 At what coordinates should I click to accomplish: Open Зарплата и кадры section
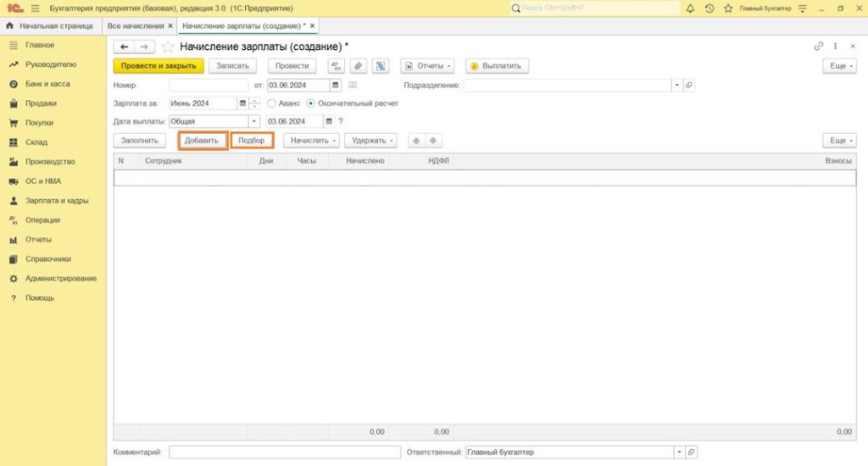pyautogui.click(x=56, y=201)
